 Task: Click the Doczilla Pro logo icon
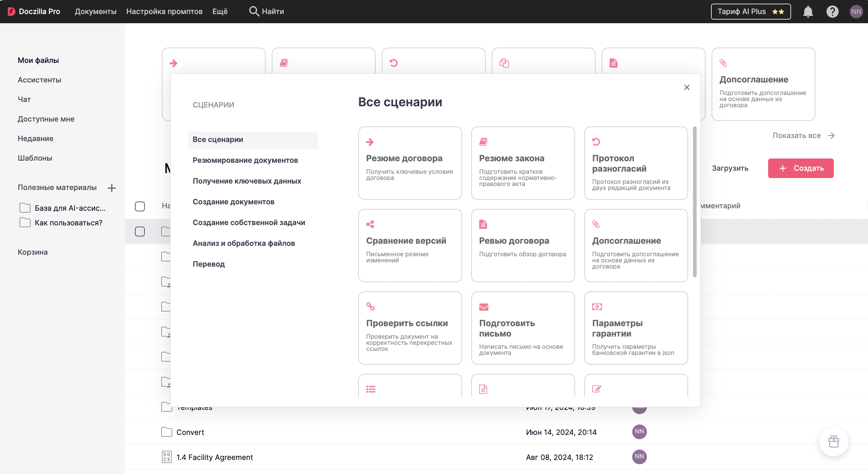[11, 12]
